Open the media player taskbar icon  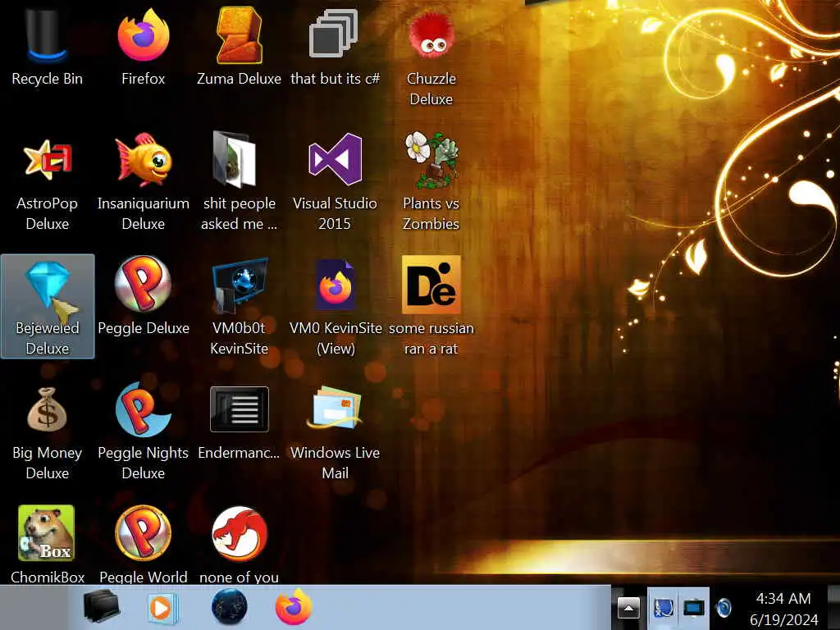coord(162,608)
